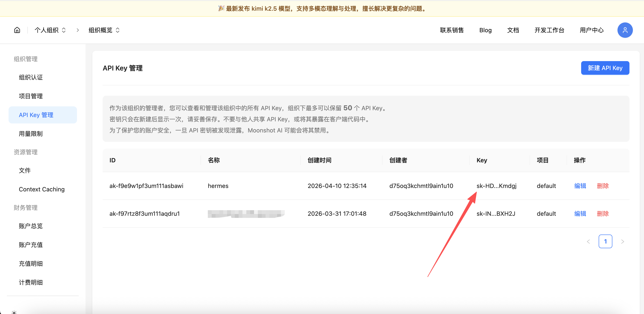Open 开发工作台 in top navigation
This screenshot has height=314, width=644.
[549, 30]
